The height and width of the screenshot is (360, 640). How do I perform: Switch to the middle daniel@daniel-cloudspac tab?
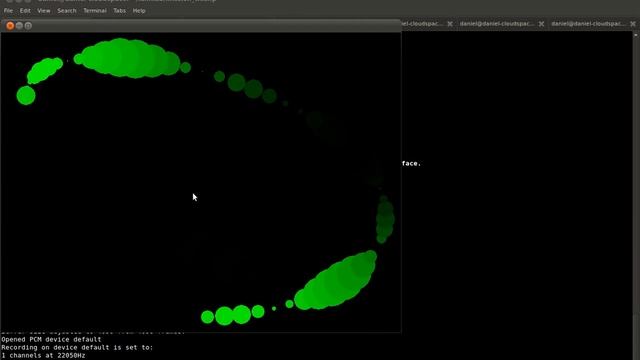pyautogui.click(x=497, y=24)
